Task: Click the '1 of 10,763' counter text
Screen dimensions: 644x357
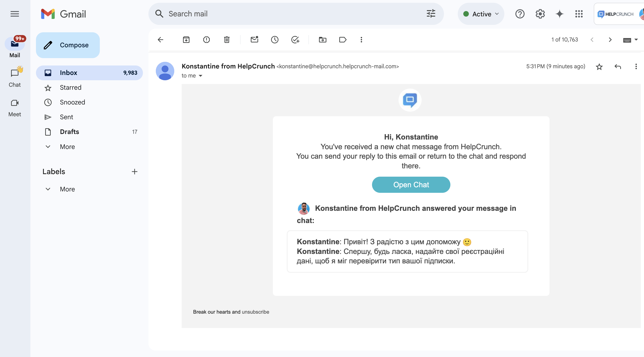Action: (564, 39)
